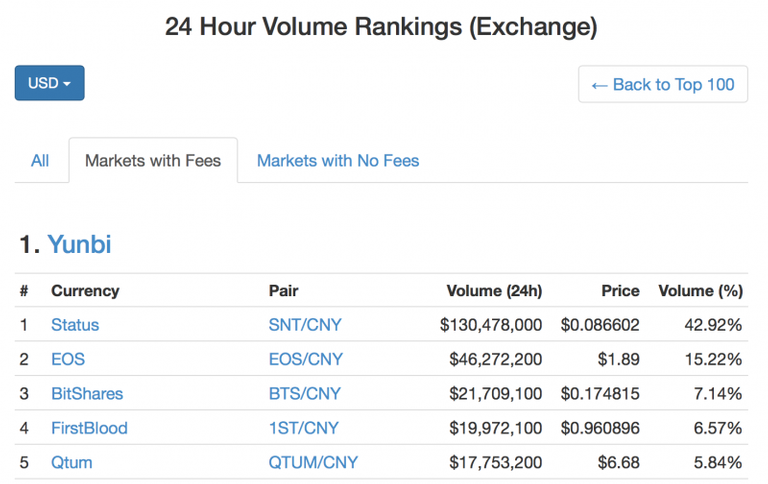
Task: Open the BTS/CNY pair link
Action: click(305, 393)
